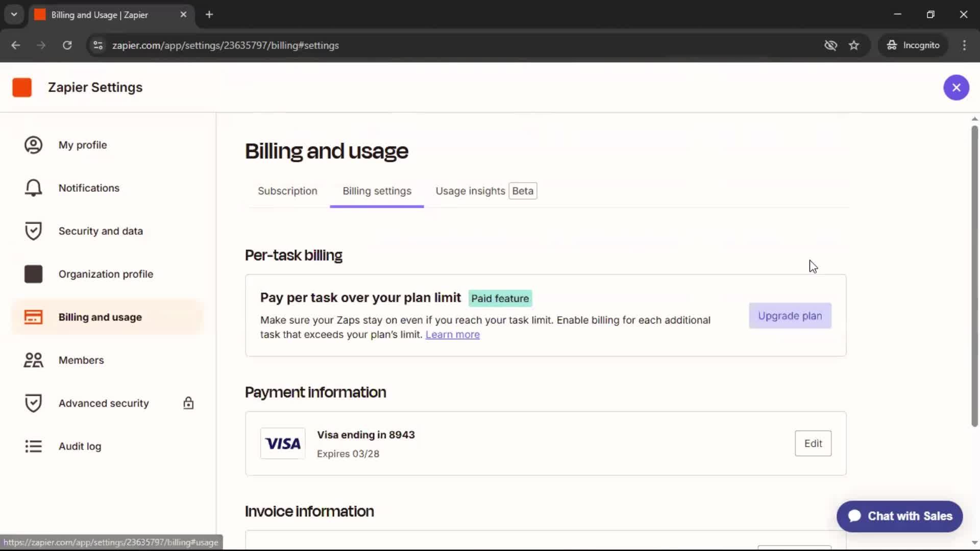Follow the Learn more link
This screenshot has width=980, height=551.
click(x=452, y=335)
